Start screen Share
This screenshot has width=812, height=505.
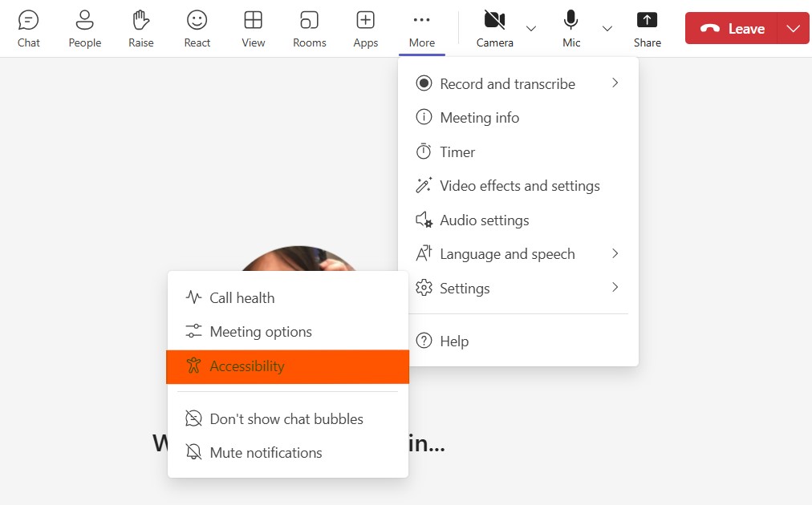[x=647, y=26]
